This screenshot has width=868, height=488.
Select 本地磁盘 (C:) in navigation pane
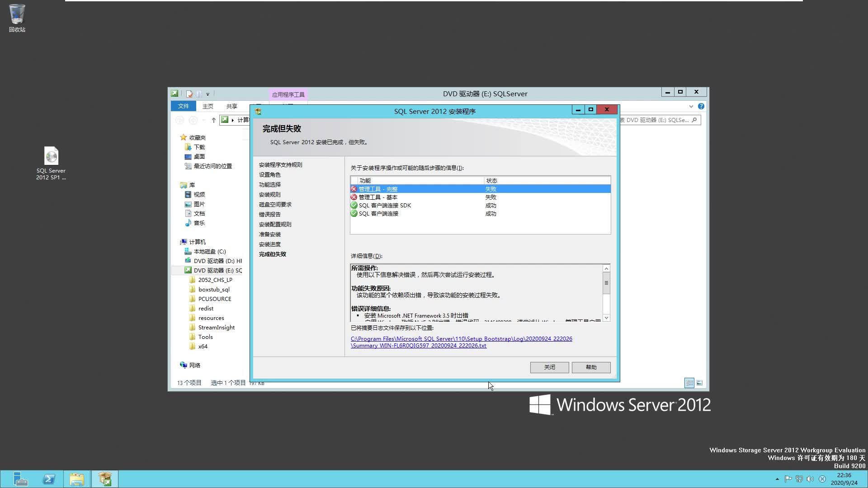point(209,252)
